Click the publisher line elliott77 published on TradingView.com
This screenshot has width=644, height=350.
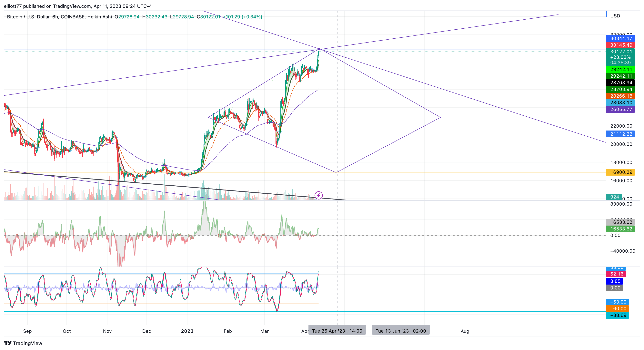tap(78, 6)
